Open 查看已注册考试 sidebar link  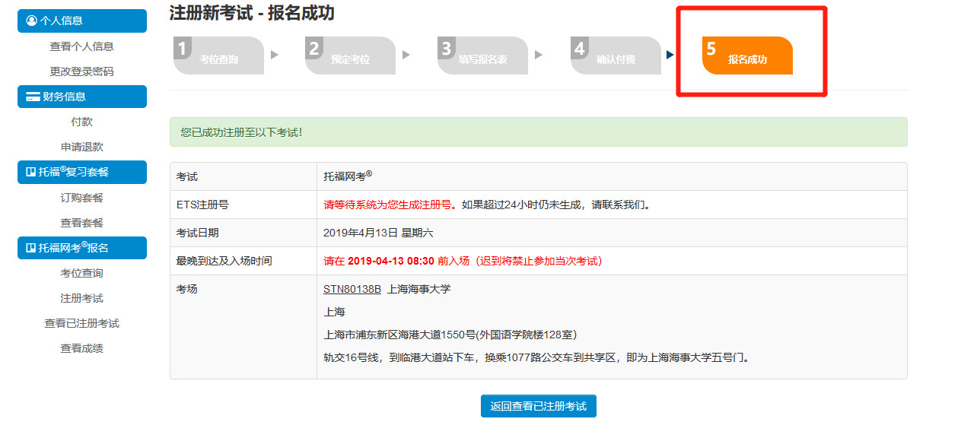point(82,323)
